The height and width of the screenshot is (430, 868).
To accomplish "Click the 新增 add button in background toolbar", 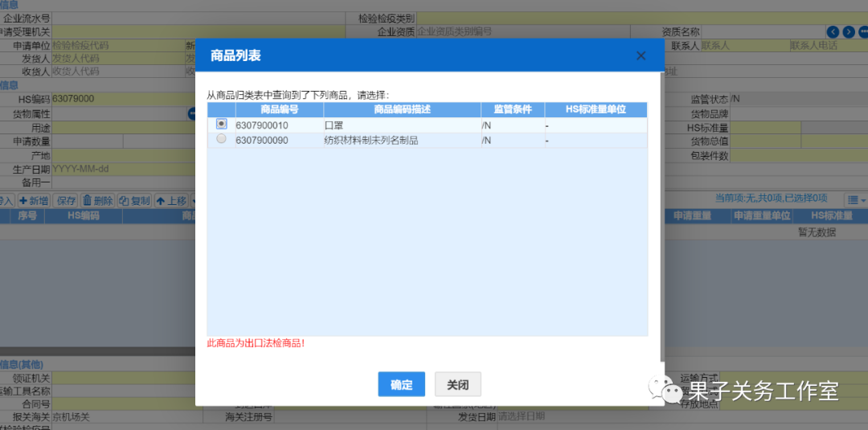I will coord(34,200).
